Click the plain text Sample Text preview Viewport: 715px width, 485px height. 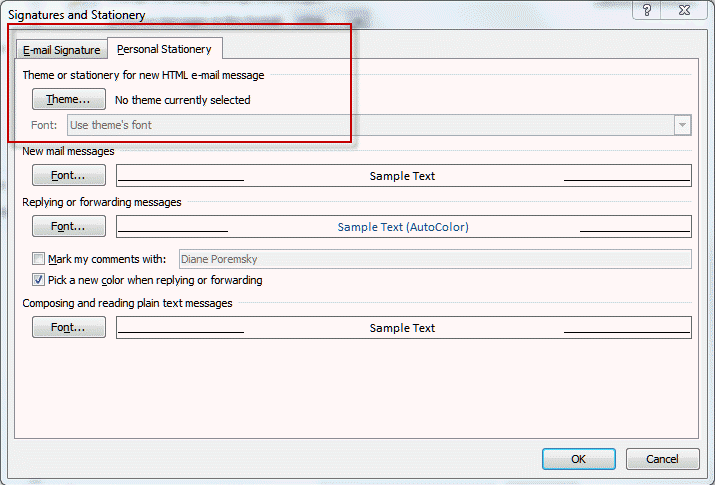pos(403,328)
